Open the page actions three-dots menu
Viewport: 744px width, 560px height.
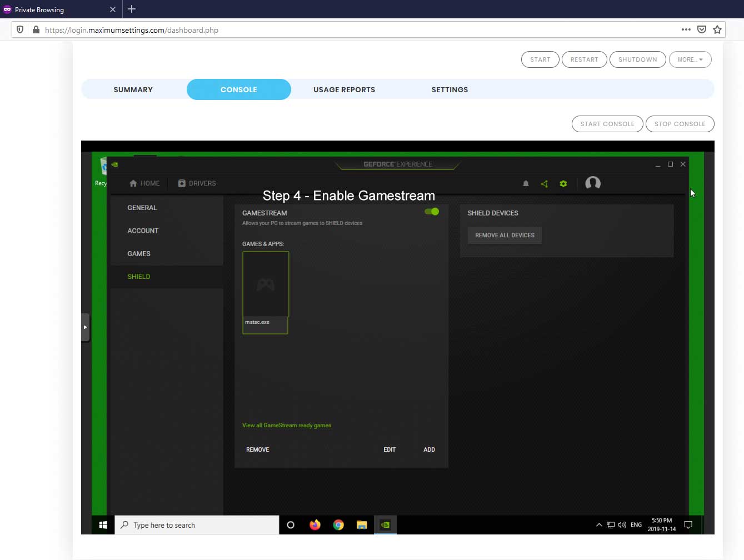point(686,30)
